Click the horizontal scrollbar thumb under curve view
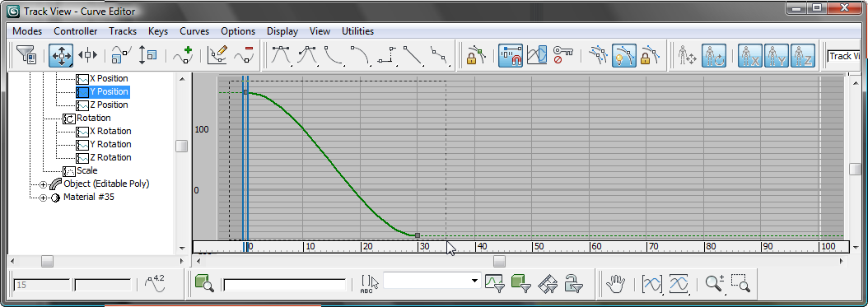Viewport: 868px width, 307px height. pyautogui.click(x=499, y=261)
